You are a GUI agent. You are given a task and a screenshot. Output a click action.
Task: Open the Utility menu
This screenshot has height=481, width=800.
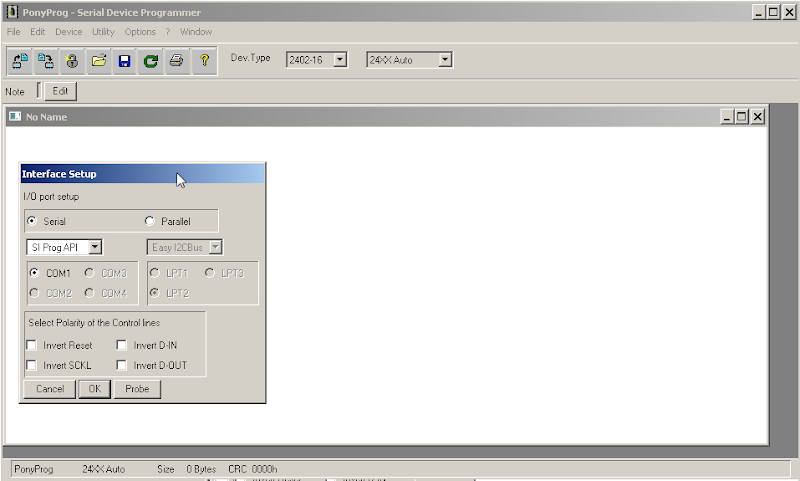[x=104, y=32]
